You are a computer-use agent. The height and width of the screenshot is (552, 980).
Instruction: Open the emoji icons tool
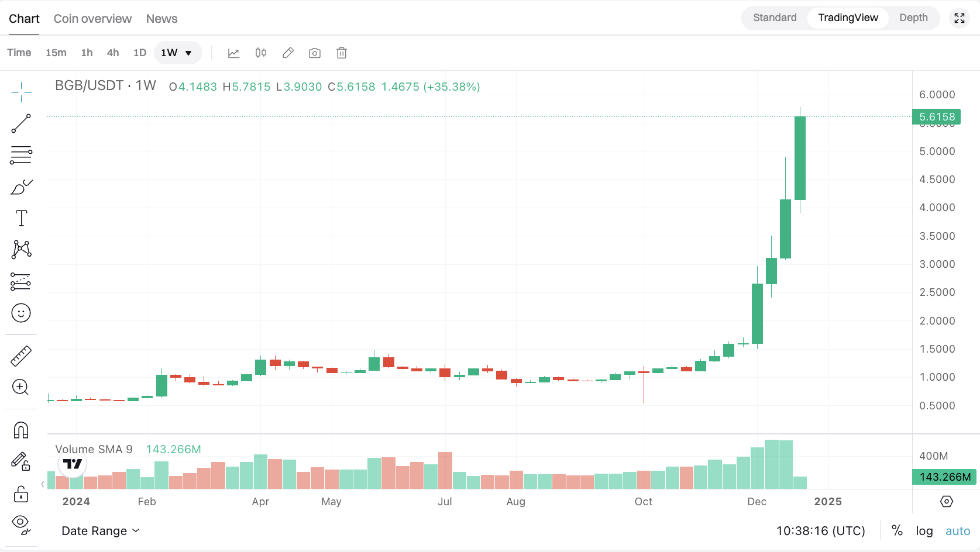pyautogui.click(x=21, y=313)
